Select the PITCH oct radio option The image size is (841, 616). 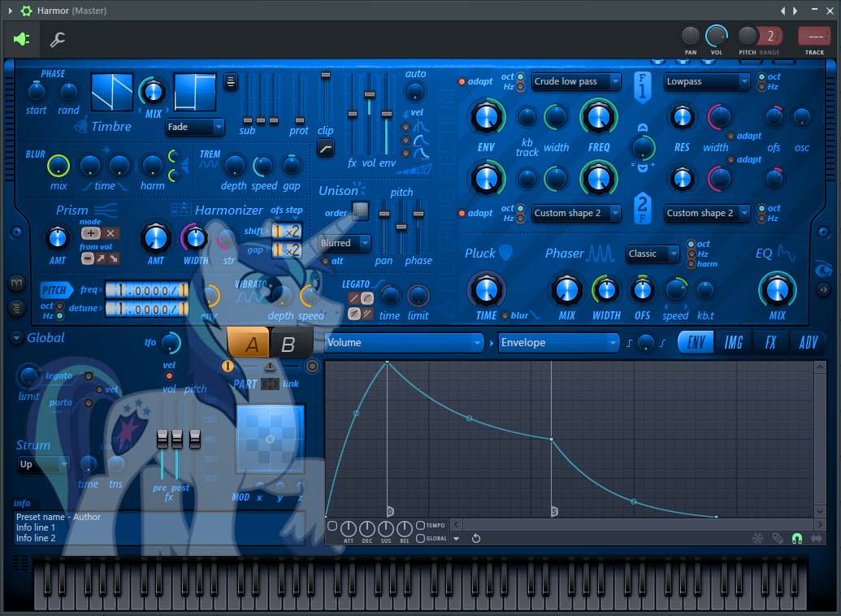point(60,306)
